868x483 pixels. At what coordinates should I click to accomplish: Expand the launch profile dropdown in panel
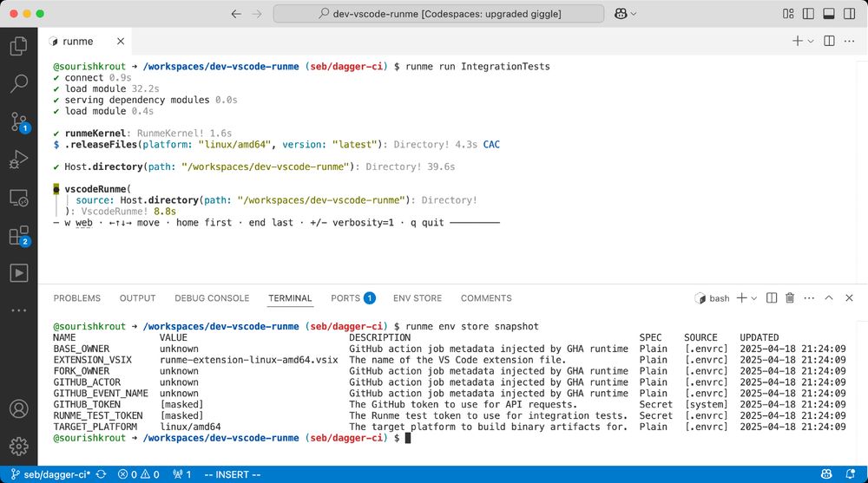coord(754,298)
